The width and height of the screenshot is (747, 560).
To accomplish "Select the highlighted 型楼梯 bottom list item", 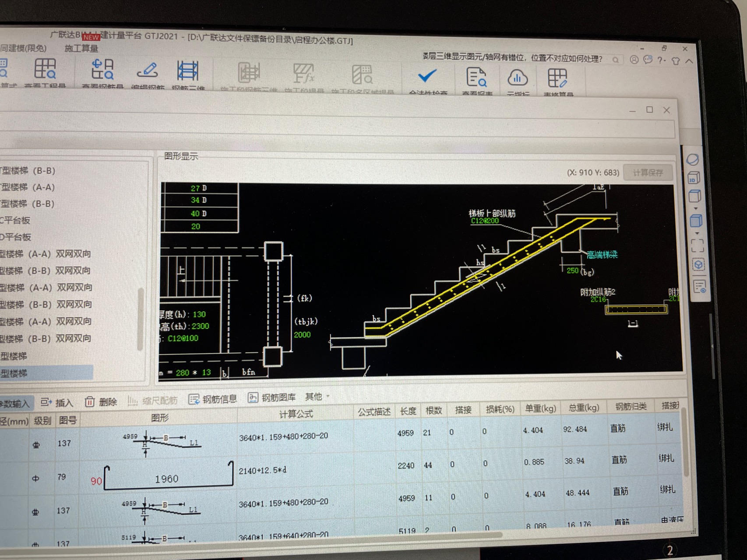I will pos(46,373).
